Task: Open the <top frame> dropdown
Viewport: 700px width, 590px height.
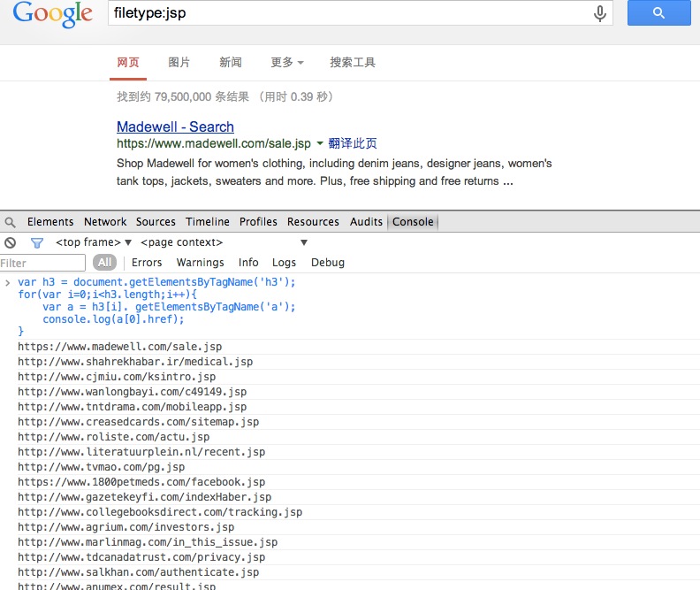Action: coord(94,242)
